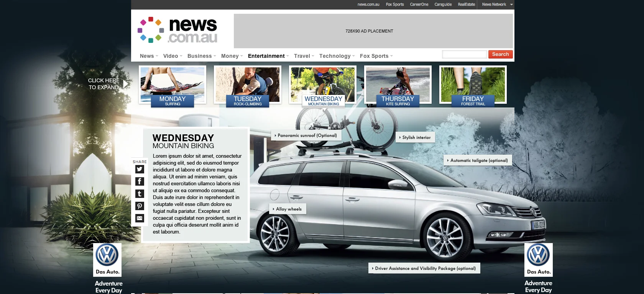Select the Friday Forest Trail tab

[473, 86]
